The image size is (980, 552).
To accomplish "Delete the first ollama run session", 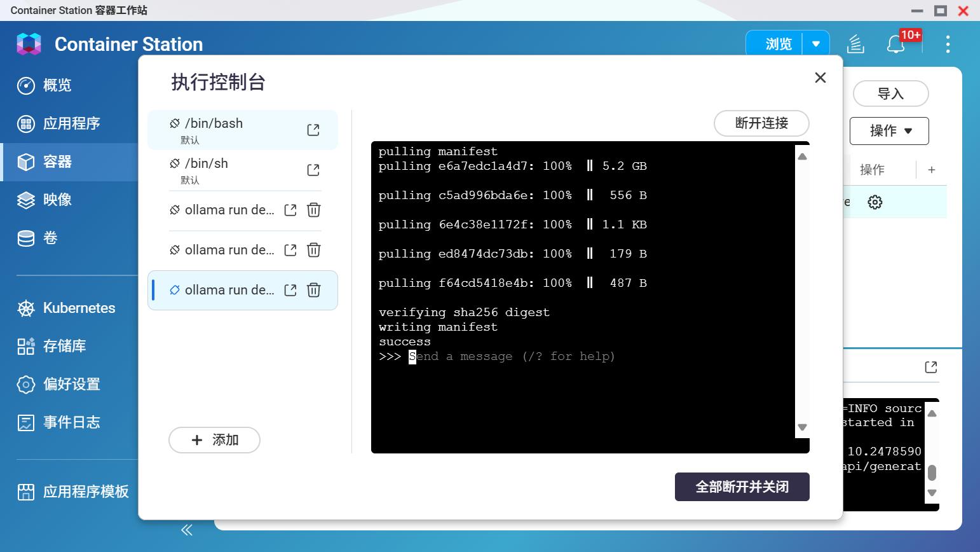I will (x=314, y=210).
